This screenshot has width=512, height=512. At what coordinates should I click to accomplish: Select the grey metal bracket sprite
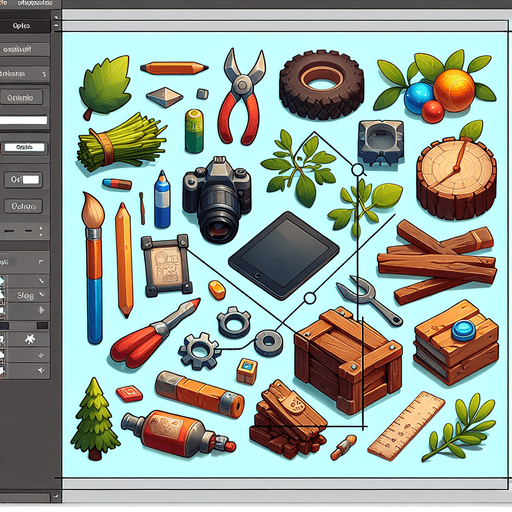click(381, 143)
